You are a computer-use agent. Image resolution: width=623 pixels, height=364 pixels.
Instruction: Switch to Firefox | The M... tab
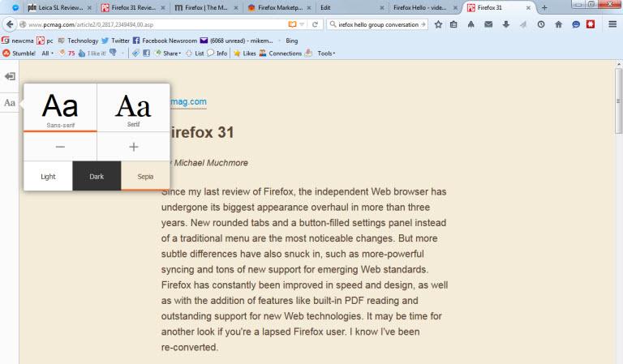click(x=205, y=7)
